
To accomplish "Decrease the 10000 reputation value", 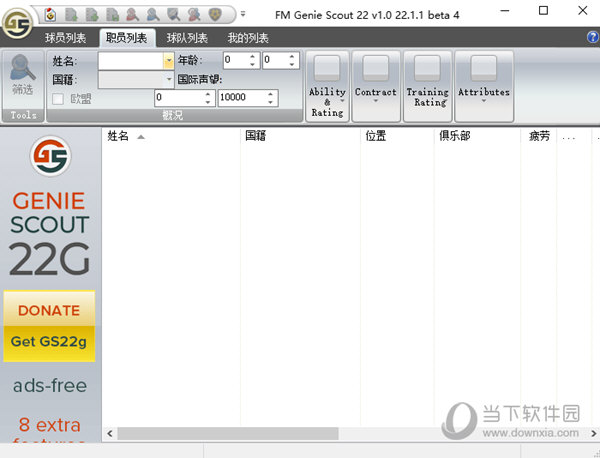I will (271, 102).
